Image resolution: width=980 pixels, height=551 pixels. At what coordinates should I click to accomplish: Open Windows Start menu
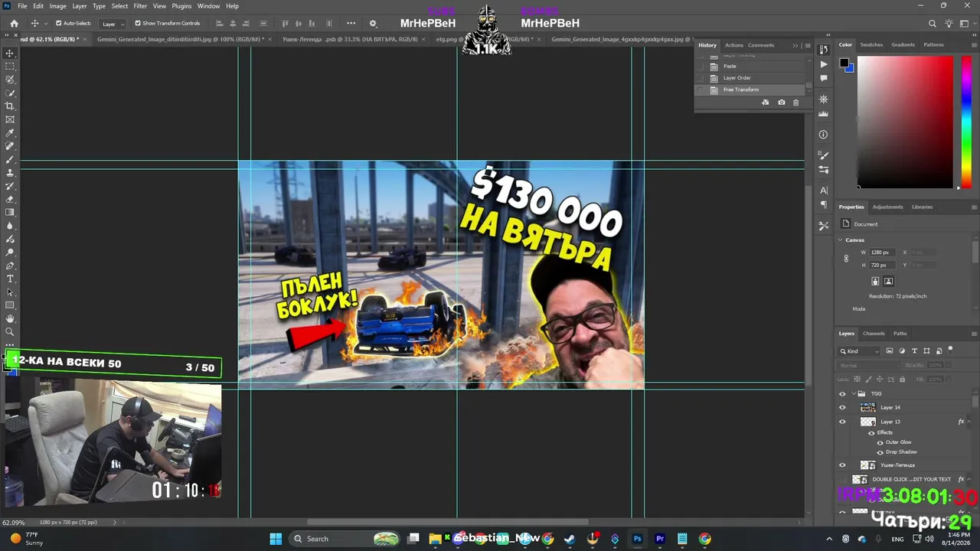[x=276, y=539]
